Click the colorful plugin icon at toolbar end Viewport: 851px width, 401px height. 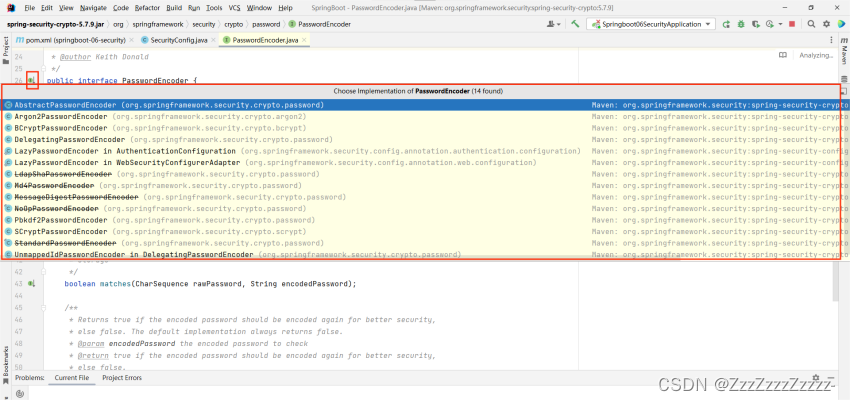(841, 24)
